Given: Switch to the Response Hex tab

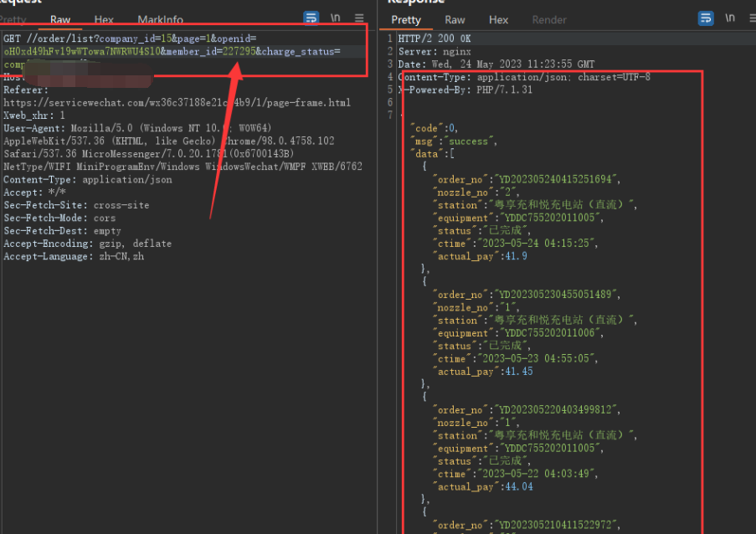Looking at the screenshot, I should pyautogui.click(x=498, y=19).
